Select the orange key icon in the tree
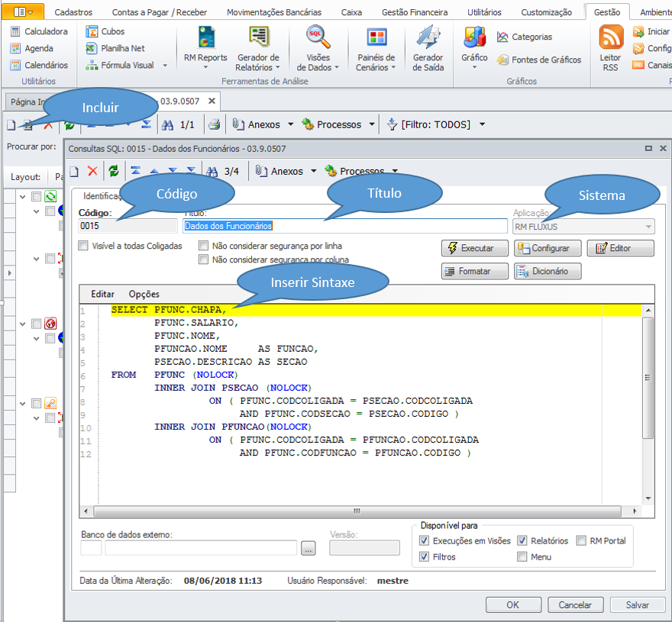672x622 pixels. (x=50, y=403)
